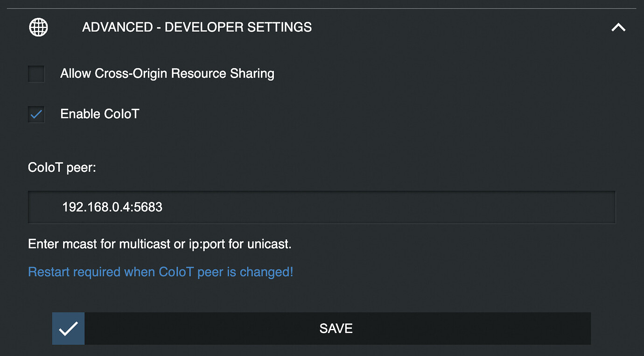Click the blue square on Save button
644x356 pixels.
click(68, 329)
